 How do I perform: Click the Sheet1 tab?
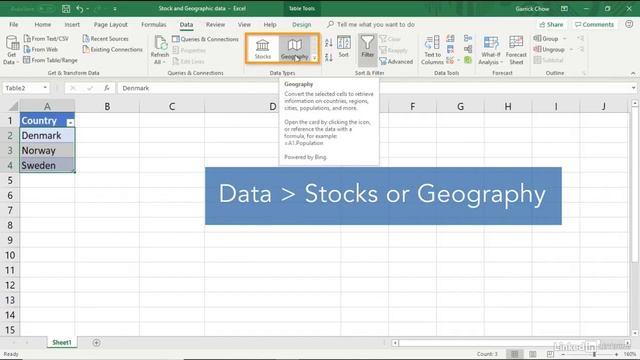(62, 342)
